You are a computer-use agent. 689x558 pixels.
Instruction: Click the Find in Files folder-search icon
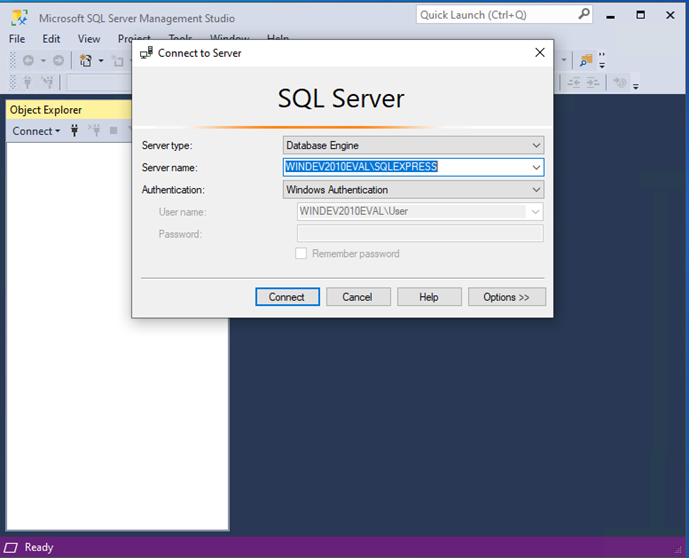[x=586, y=60]
